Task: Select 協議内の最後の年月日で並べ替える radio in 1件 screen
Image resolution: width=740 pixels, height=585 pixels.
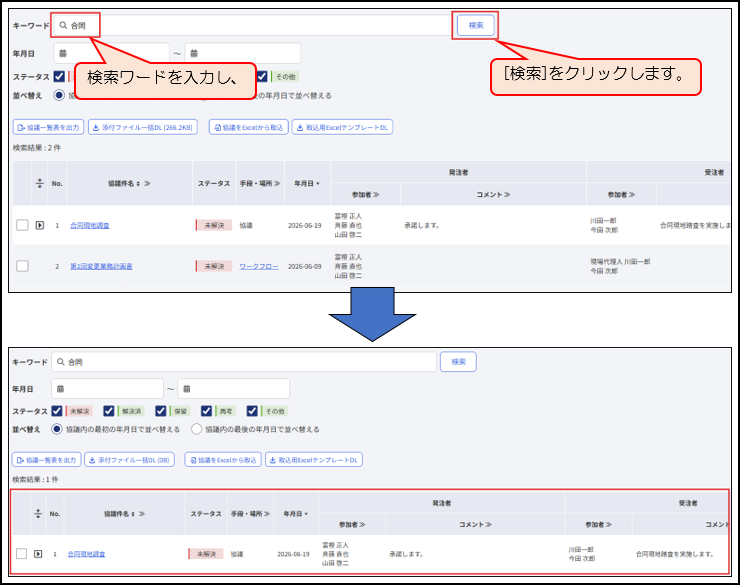Action: click(x=196, y=429)
